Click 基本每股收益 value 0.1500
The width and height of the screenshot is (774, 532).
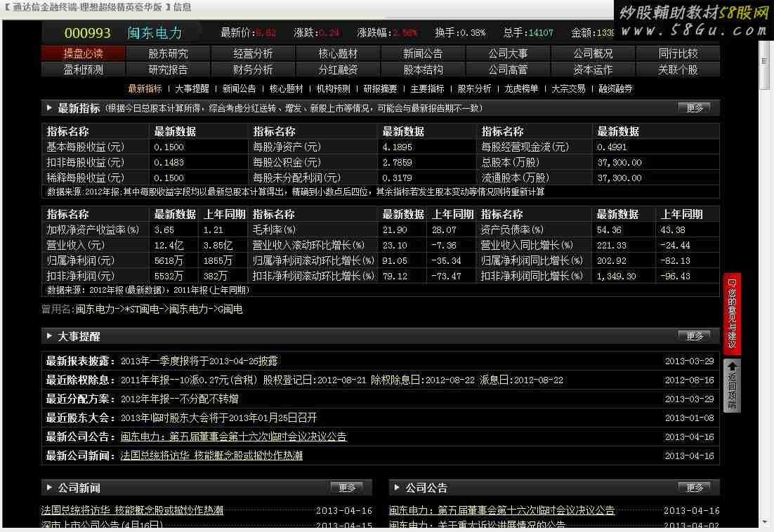point(169,147)
